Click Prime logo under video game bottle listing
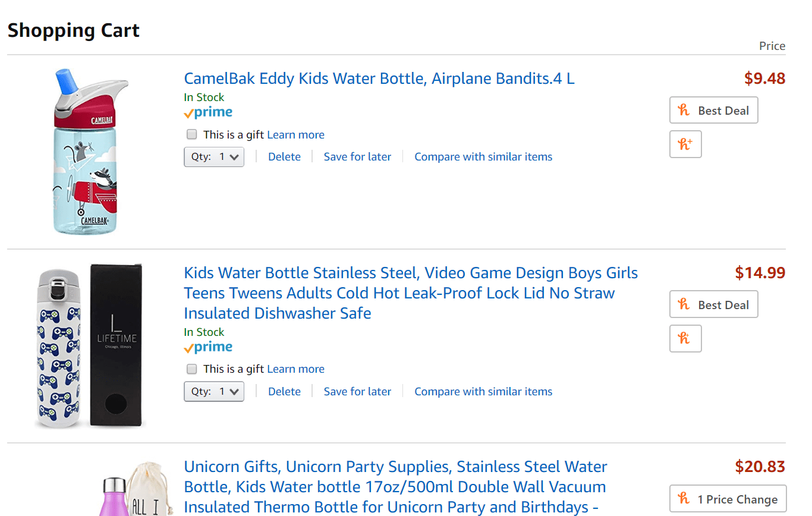The width and height of the screenshot is (812, 516). tap(208, 347)
